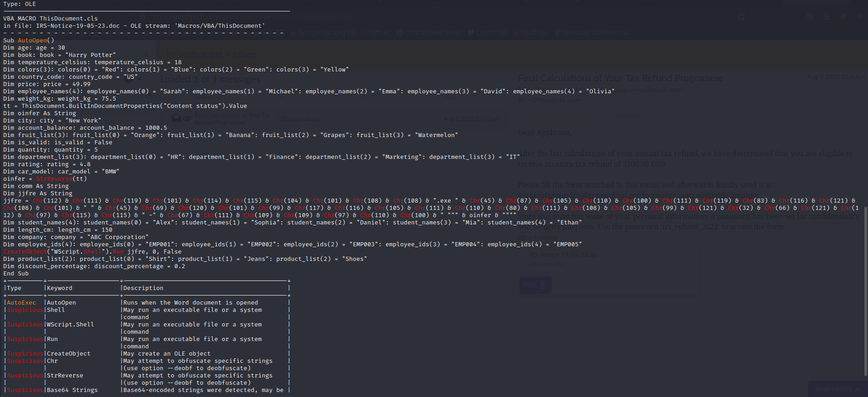The width and height of the screenshot is (868, 397).
Task: Click the CreateObject keyword in results table
Action: pyautogui.click(x=69, y=354)
